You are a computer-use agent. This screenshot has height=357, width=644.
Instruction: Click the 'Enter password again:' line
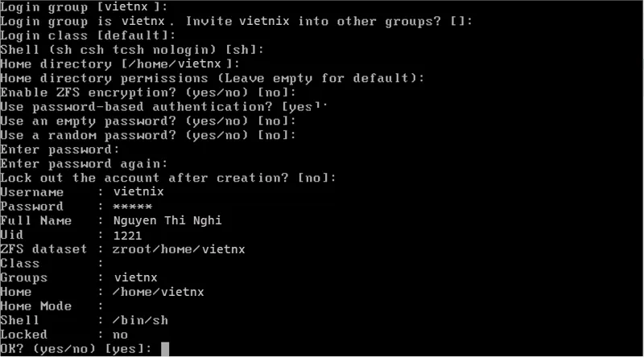click(x=84, y=164)
